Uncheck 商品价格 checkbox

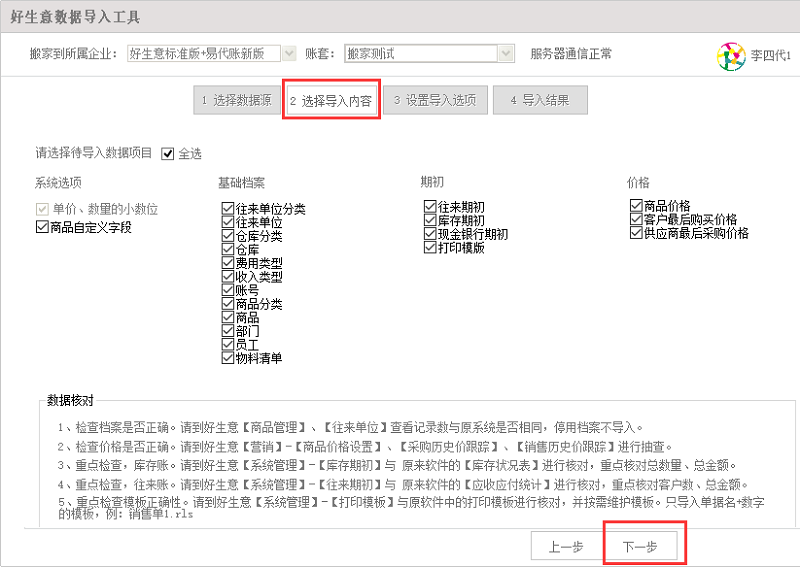coord(636,206)
